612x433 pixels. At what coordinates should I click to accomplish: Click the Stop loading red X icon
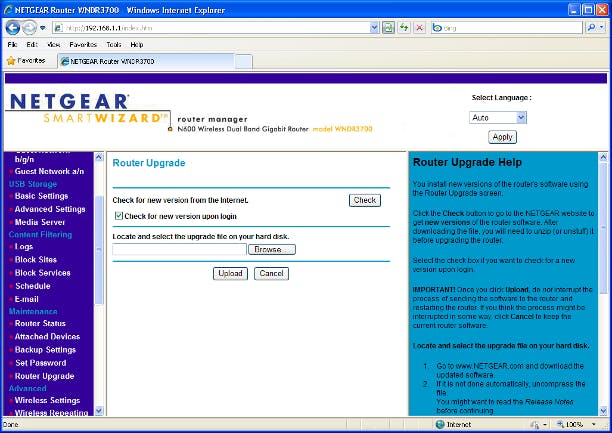(420, 28)
